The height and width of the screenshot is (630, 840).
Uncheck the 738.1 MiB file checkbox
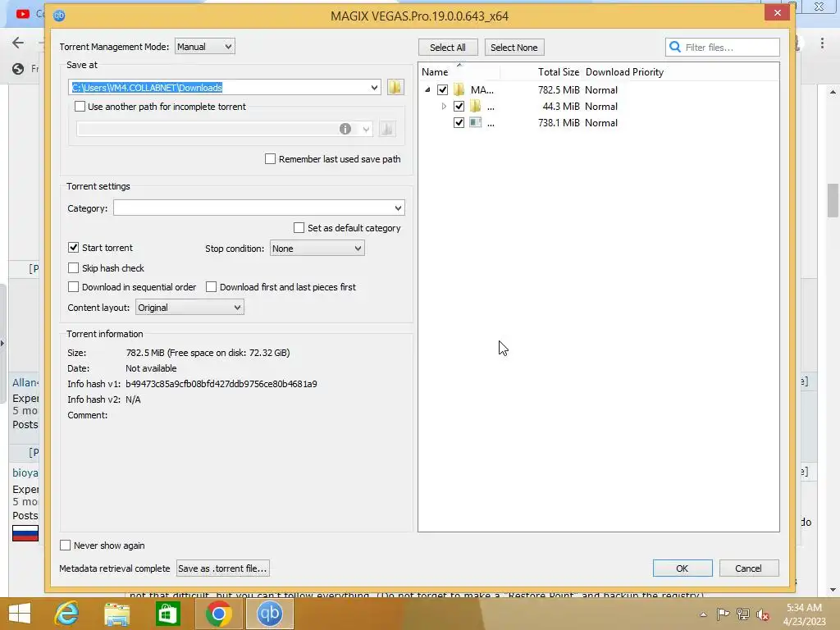click(459, 123)
